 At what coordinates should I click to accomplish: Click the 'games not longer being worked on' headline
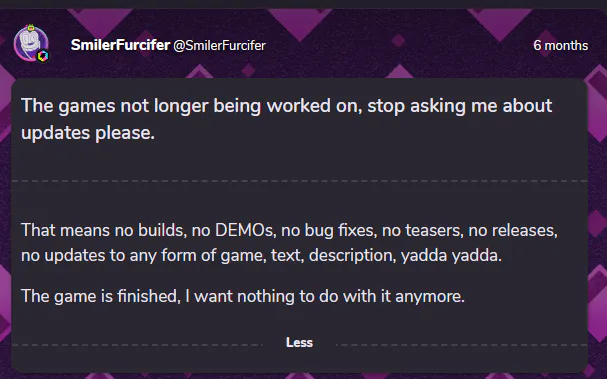286,106
